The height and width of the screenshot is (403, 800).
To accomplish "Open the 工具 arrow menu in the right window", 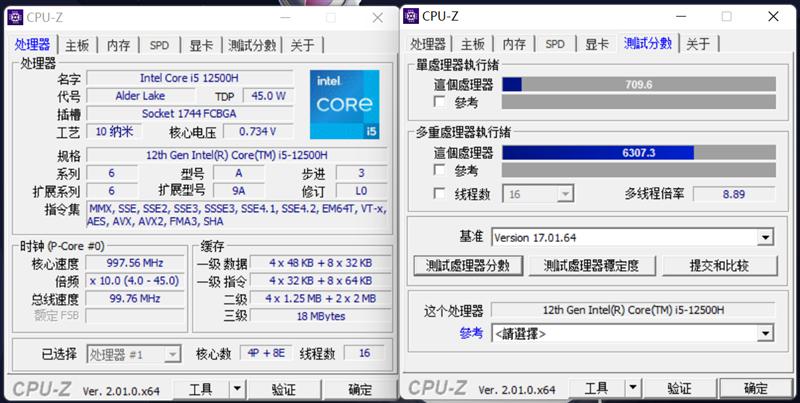I will tap(633, 388).
